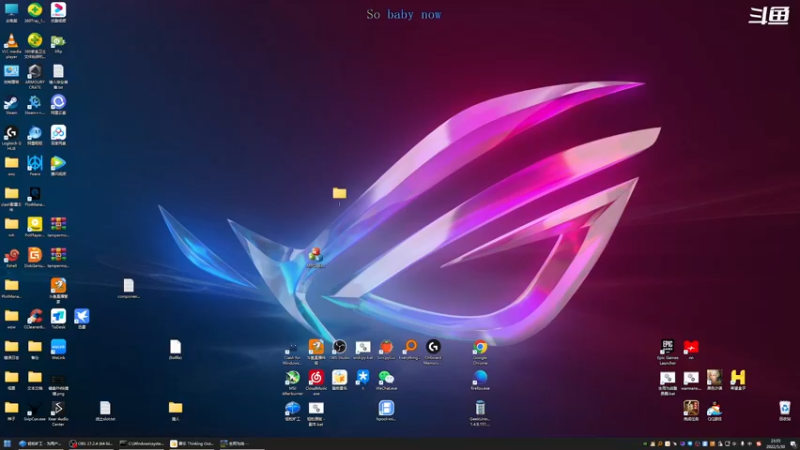Viewport: 800px width, 450px height.
Task: Open the This PC monitor icon
Action: click(x=11, y=13)
